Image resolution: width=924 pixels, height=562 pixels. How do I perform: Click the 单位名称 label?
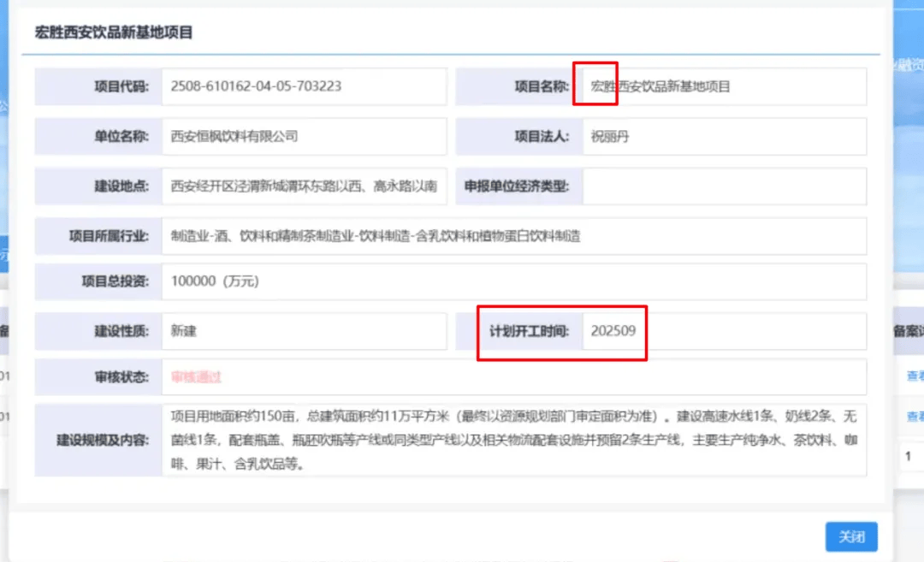tap(121, 137)
